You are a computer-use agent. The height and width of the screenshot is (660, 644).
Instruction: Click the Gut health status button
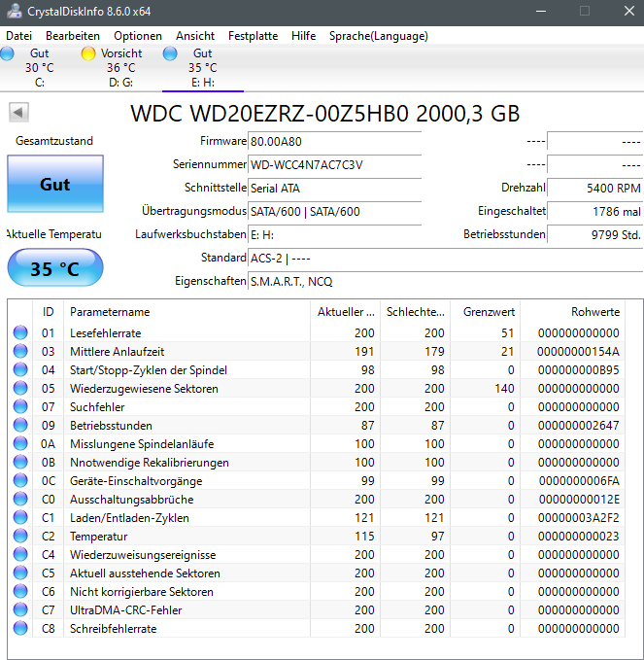(55, 184)
